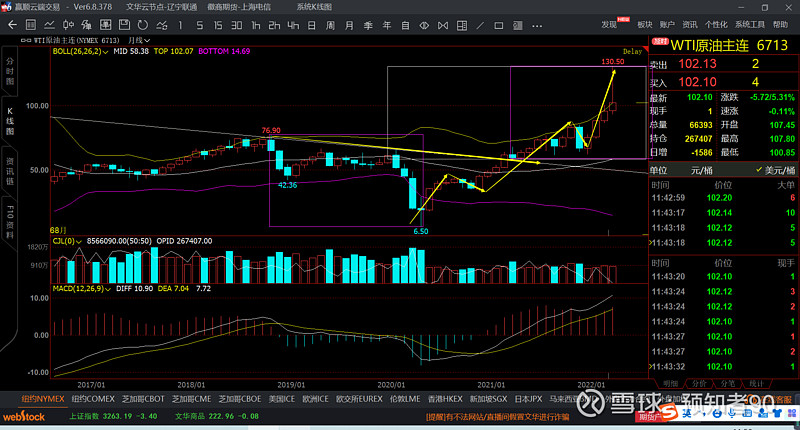Click the split-window layout icon

[x=462, y=25]
